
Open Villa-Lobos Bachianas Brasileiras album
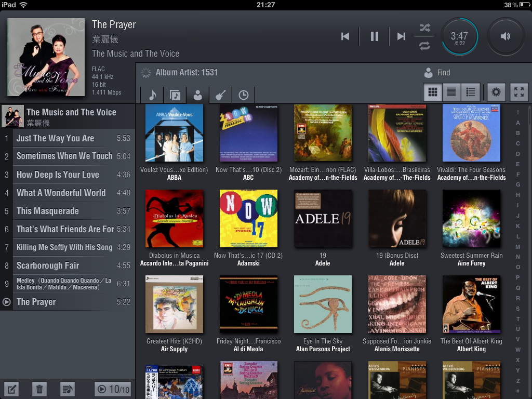[x=397, y=133]
